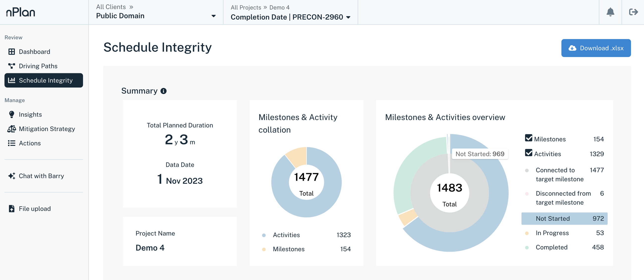Uncheck the Activities checkbox
The width and height of the screenshot is (644, 280).
(528, 153)
